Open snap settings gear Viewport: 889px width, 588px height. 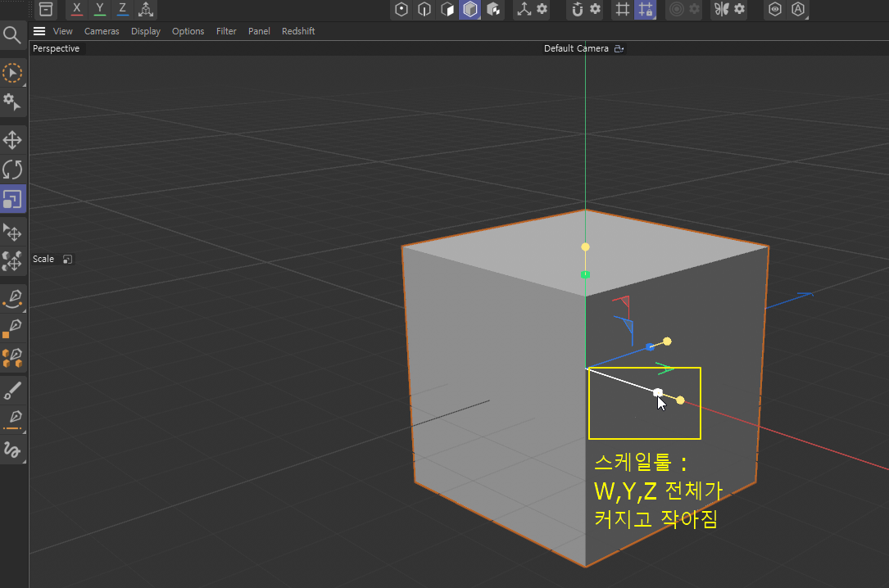596,9
